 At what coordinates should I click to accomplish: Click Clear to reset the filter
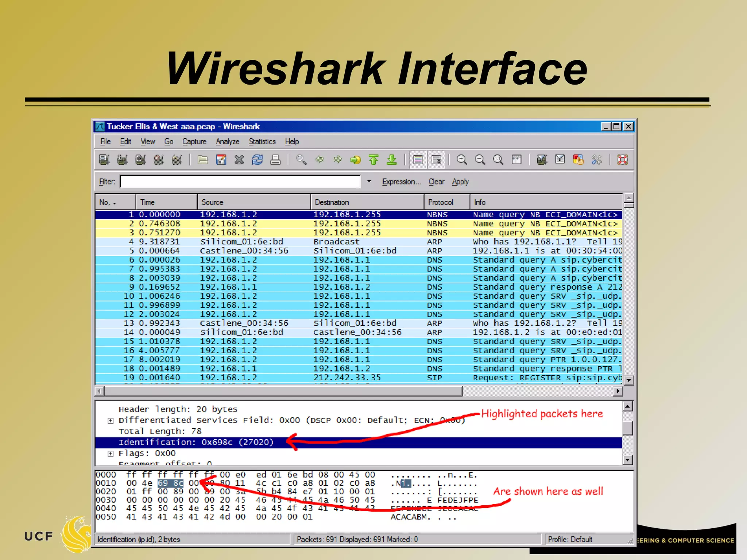(x=436, y=182)
